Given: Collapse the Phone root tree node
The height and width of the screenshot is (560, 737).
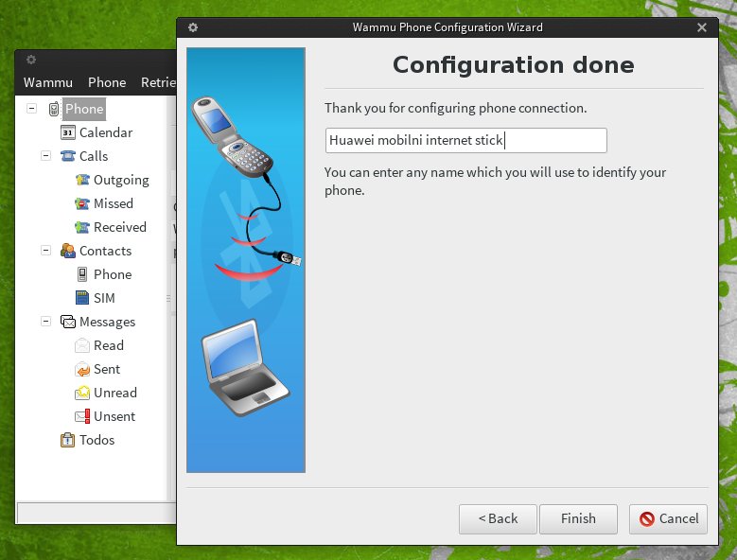Looking at the screenshot, I should tap(31, 109).
